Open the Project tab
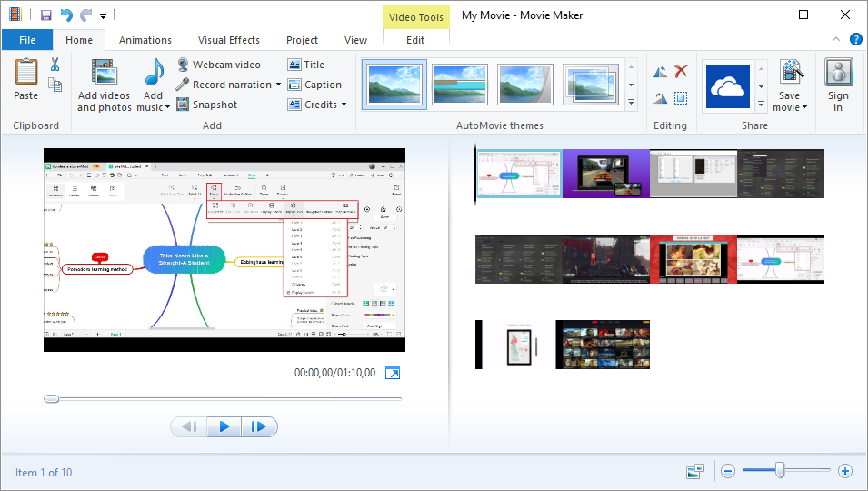The image size is (868, 491). 302,40
